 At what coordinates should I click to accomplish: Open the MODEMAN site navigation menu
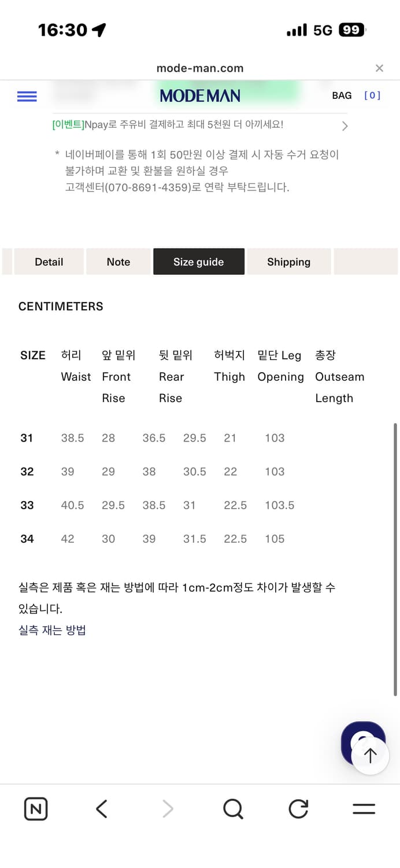tap(27, 97)
